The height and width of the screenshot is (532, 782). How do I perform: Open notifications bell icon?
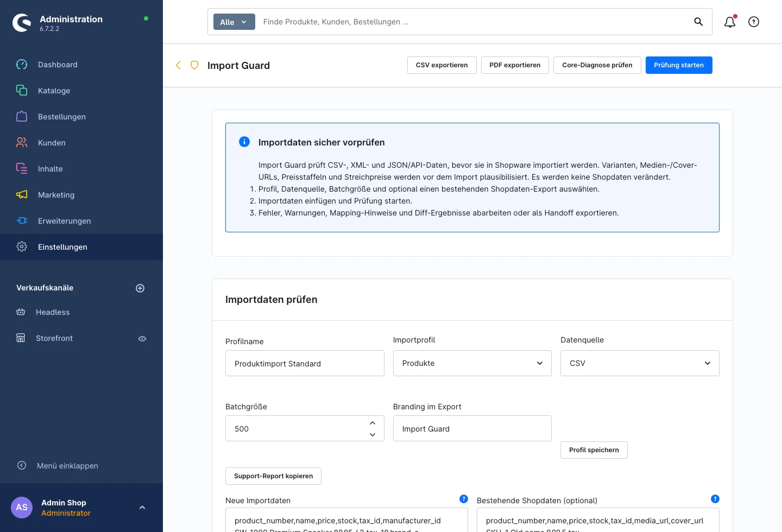(730, 22)
